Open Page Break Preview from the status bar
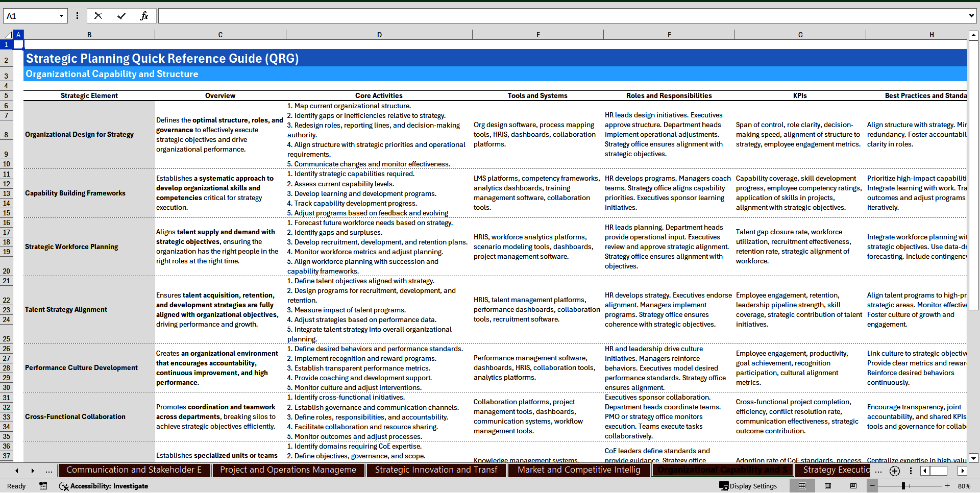Image resolution: width=980 pixels, height=493 pixels. (854, 486)
